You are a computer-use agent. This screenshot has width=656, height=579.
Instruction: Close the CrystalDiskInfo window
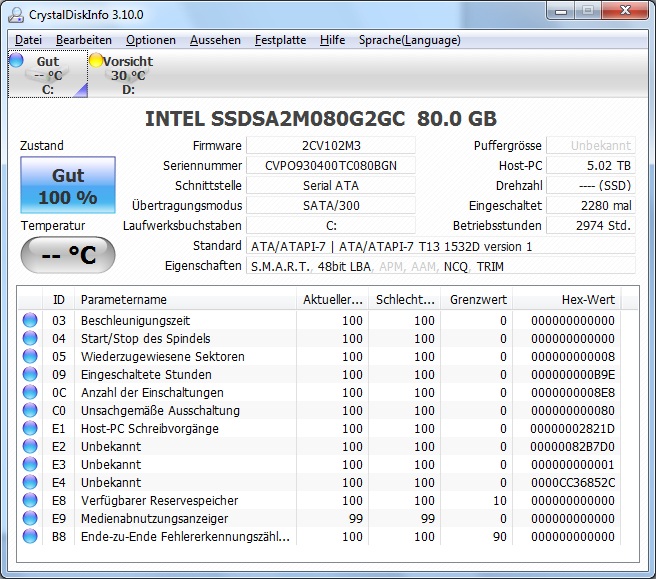[625, 10]
